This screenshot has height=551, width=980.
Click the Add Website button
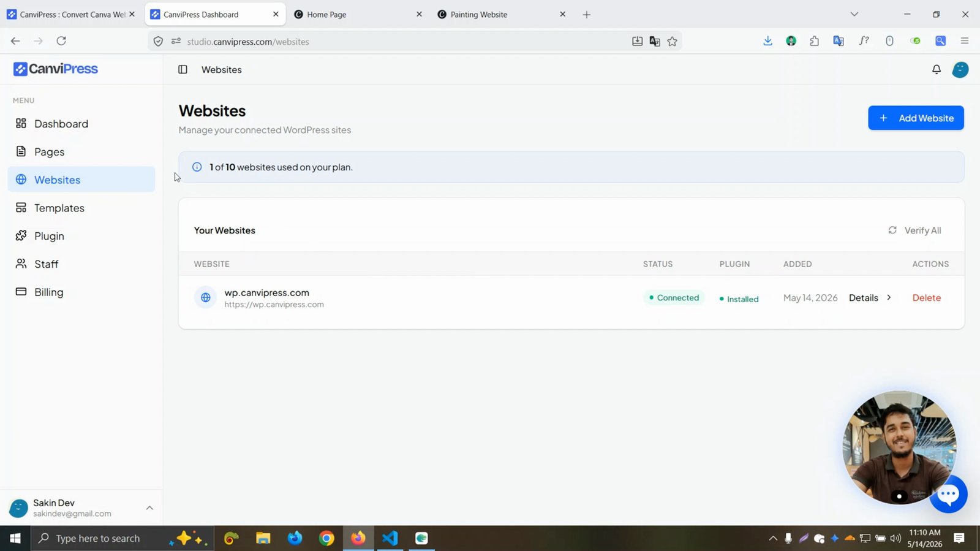click(x=916, y=118)
